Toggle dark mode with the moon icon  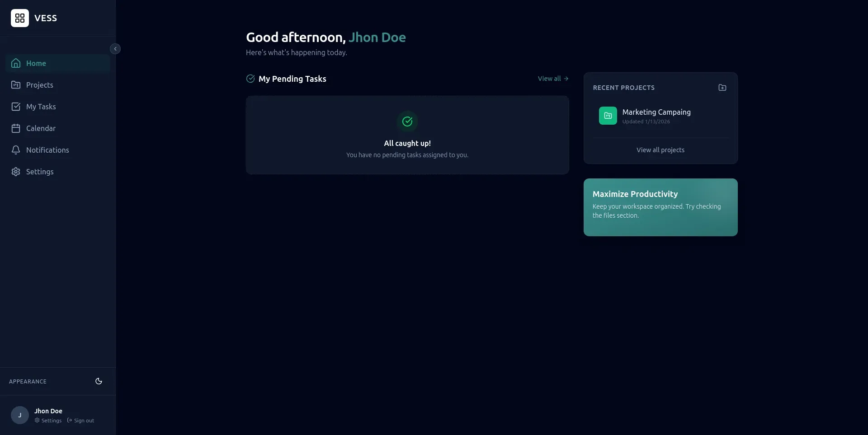[x=99, y=381]
